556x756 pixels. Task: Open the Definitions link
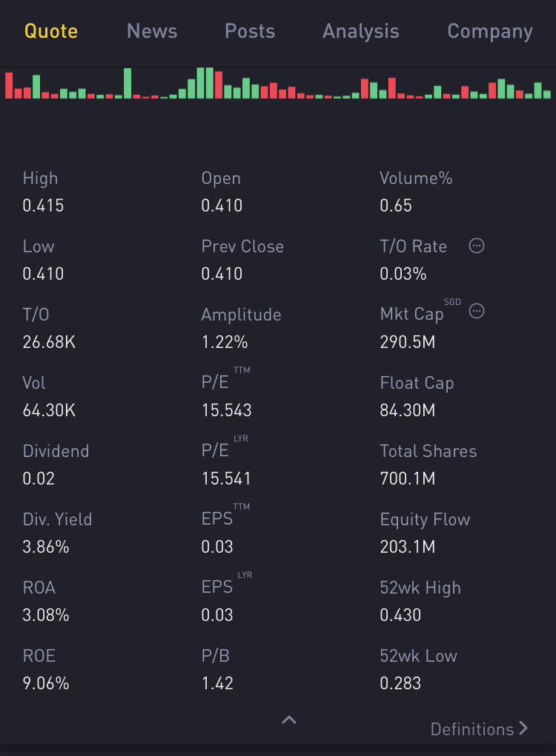pos(472,729)
